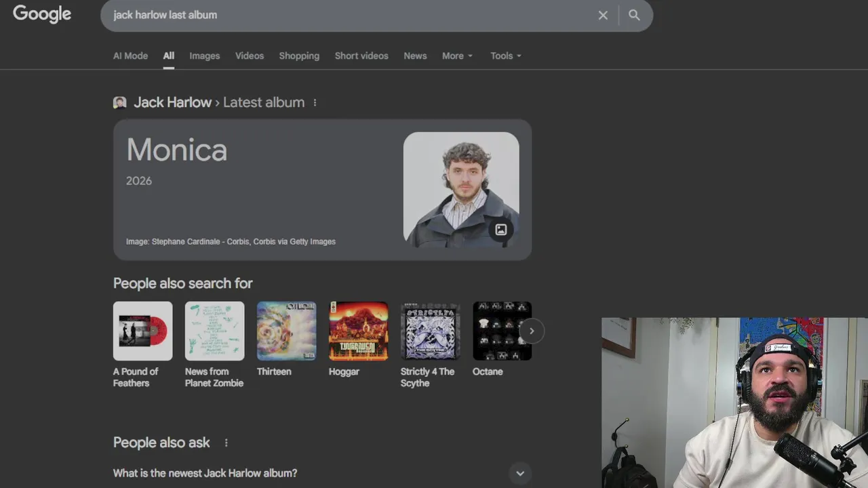Clear the search query with the X icon
868x488 pixels.
[603, 15]
